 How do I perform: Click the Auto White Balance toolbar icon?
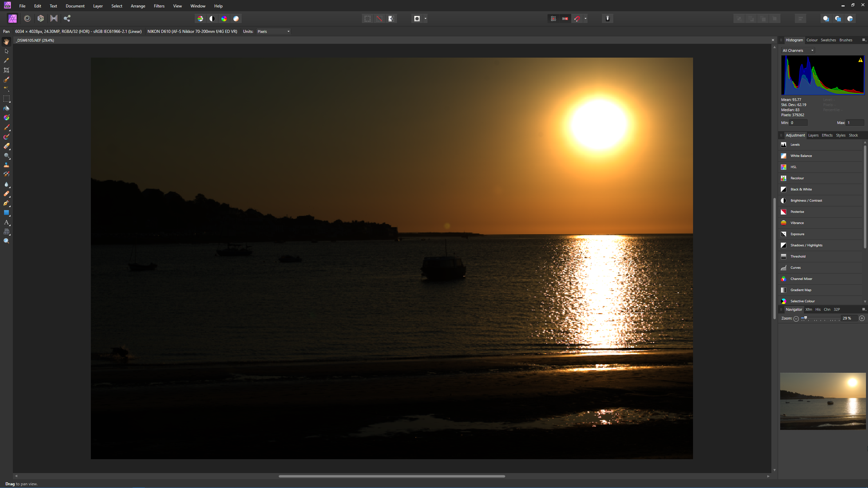(236, 19)
